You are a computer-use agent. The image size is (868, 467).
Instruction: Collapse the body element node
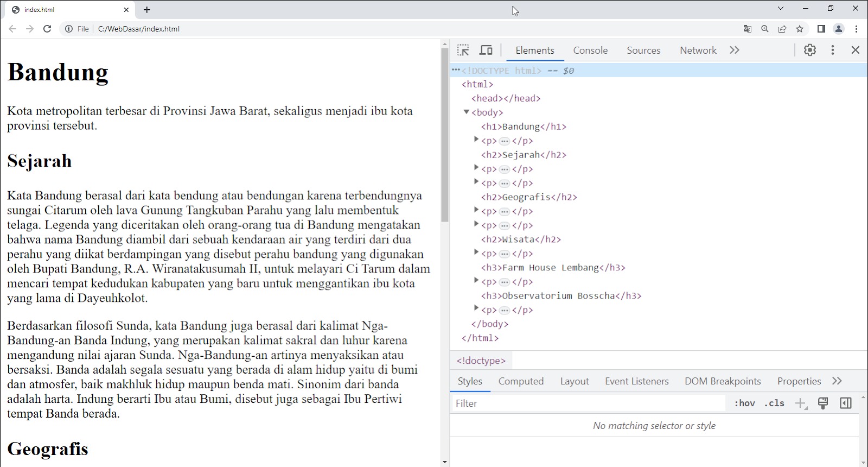[x=466, y=112]
